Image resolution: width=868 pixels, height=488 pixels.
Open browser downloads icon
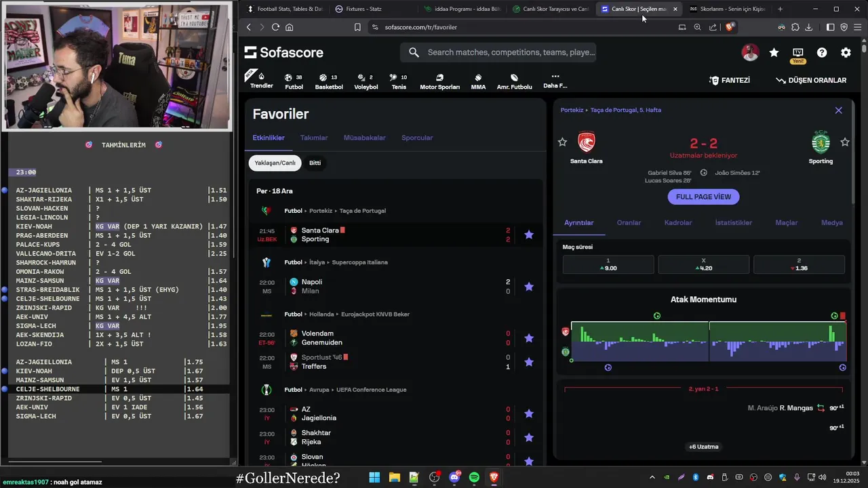809,27
